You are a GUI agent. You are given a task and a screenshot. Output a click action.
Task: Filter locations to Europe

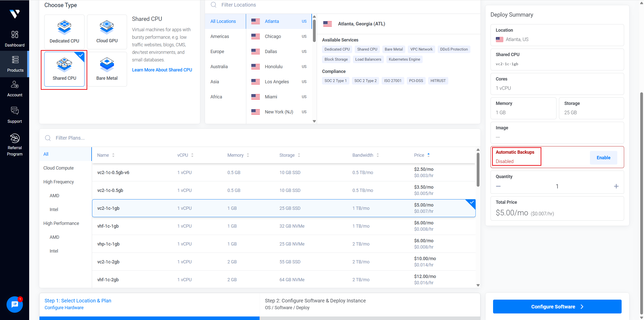225,52
